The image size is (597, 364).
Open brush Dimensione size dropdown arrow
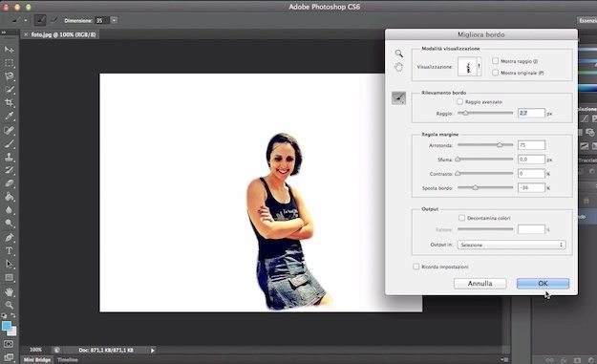114,20
